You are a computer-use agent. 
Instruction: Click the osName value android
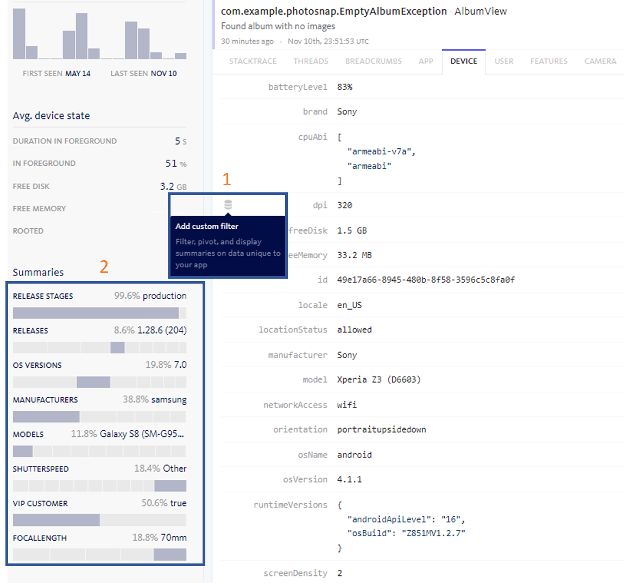point(355,455)
